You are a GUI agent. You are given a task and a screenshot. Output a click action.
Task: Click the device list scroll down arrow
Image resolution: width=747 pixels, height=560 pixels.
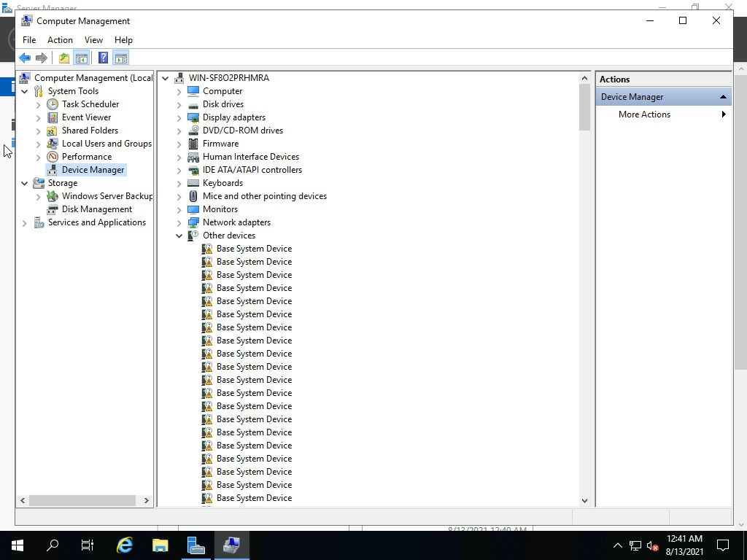(x=584, y=500)
